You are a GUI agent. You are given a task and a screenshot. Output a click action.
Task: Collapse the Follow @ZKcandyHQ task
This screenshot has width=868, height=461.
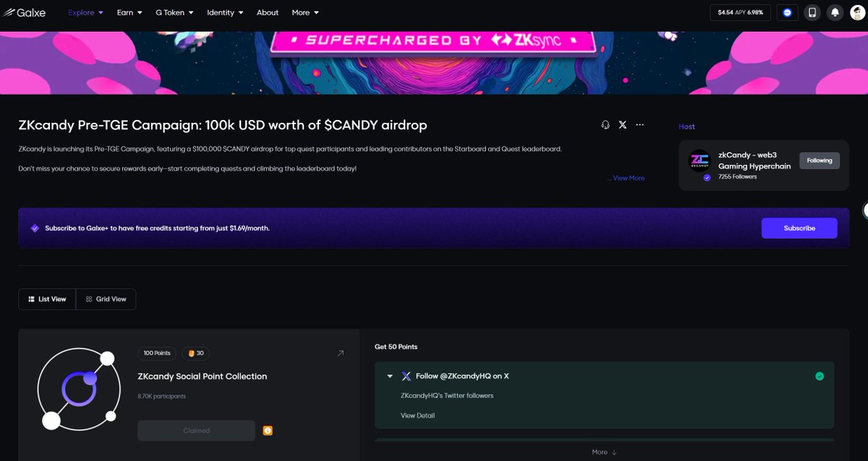(390, 376)
